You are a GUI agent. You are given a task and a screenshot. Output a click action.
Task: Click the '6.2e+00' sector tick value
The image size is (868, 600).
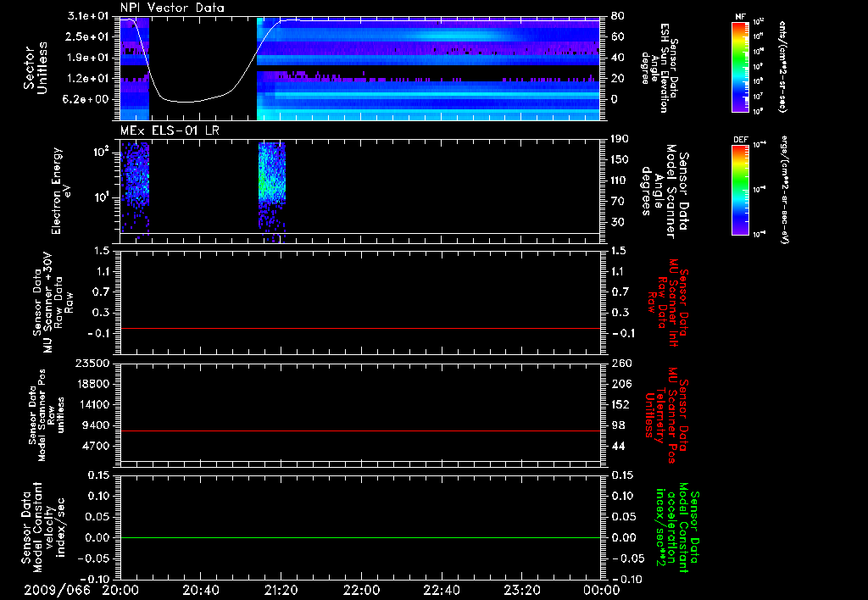click(87, 100)
